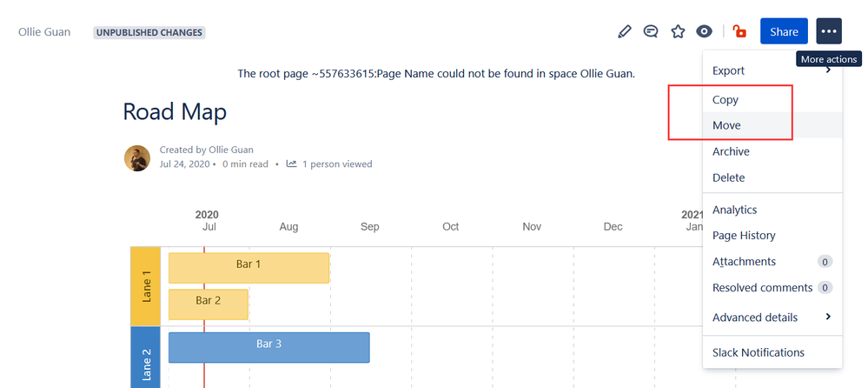This screenshot has height=388, width=868.
Task: Click the pencil edit icon
Action: (624, 31)
